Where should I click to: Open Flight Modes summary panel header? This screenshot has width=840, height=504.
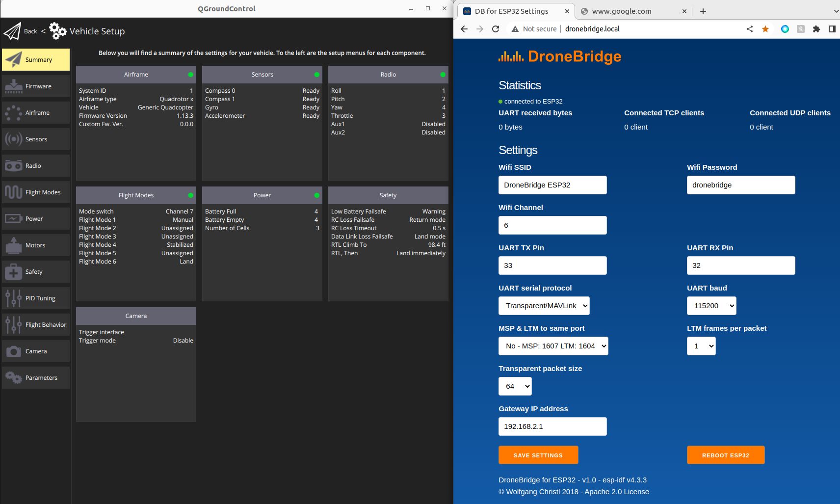coord(136,195)
